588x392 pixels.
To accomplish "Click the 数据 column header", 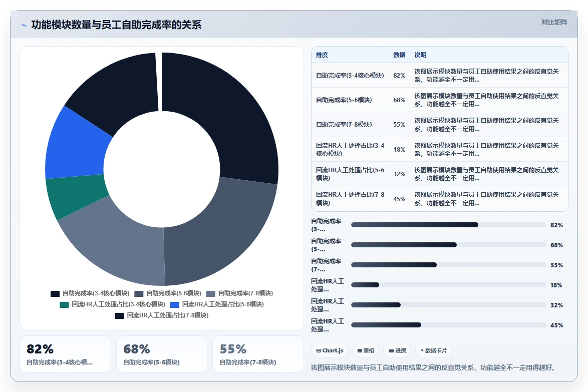I will [x=399, y=55].
